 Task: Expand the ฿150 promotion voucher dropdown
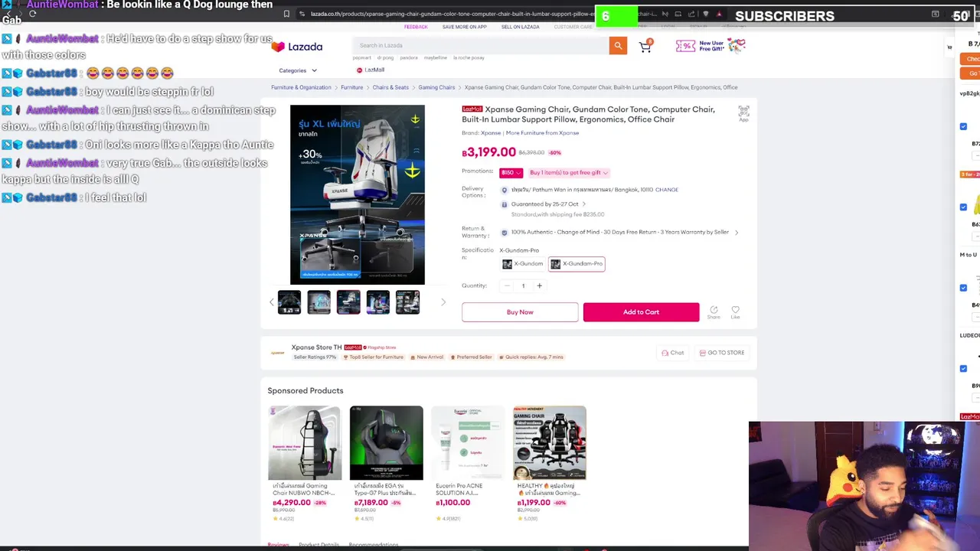pyautogui.click(x=511, y=173)
